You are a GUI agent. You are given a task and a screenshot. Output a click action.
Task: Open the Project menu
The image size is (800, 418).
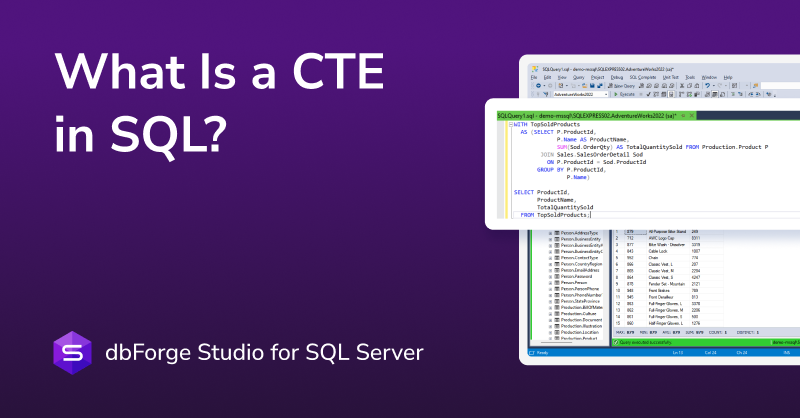point(597,78)
